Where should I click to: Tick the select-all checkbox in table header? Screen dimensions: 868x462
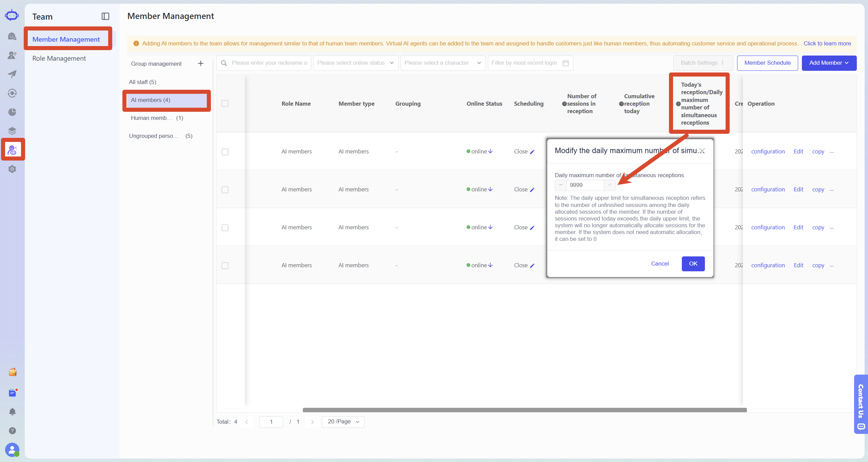pos(225,103)
